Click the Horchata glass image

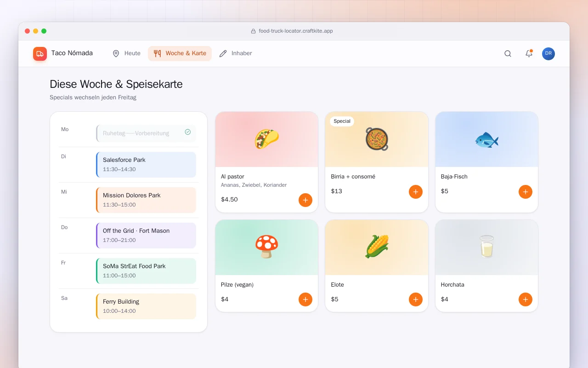(486, 247)
